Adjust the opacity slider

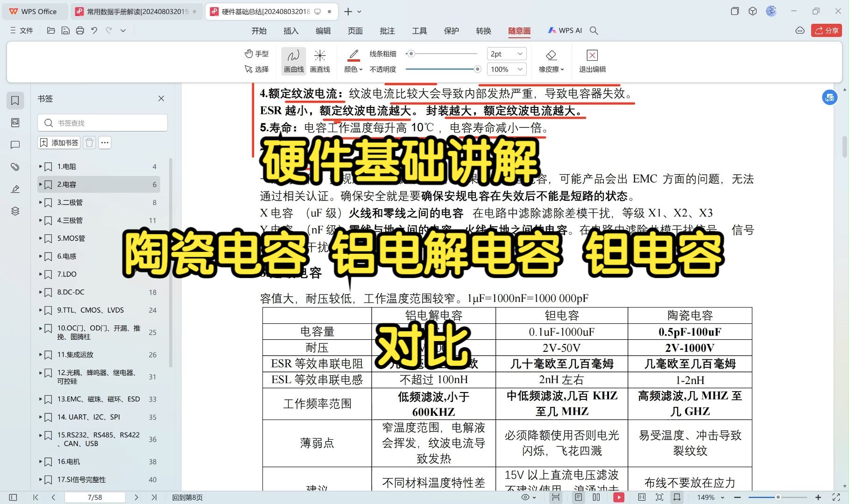443,69
